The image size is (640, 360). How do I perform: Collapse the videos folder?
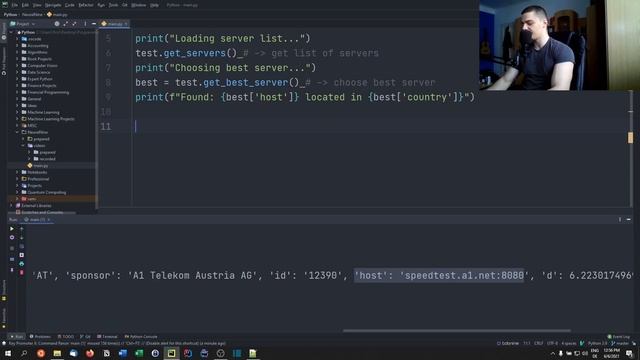tap(23, 146)
